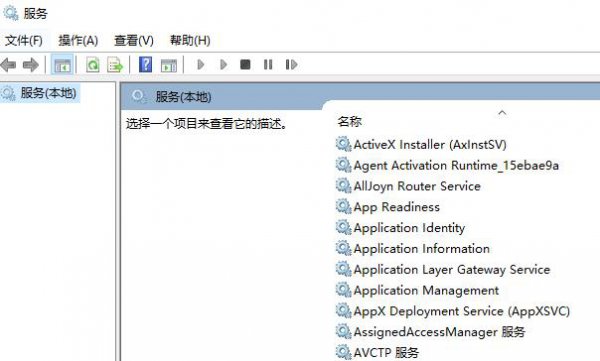Open the 操作(A) menu
Image resolution: width=600 pixels, height=361 pixels.
[x=78, y=40]
